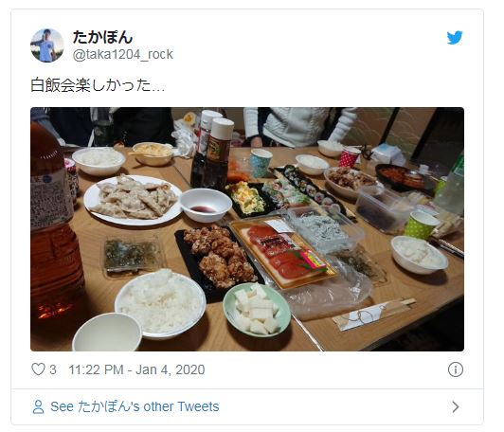The height and width of the screenshot is (432, 504).
Task: Follow See たかぽん's other Tweets link
Action: (135, 406)
